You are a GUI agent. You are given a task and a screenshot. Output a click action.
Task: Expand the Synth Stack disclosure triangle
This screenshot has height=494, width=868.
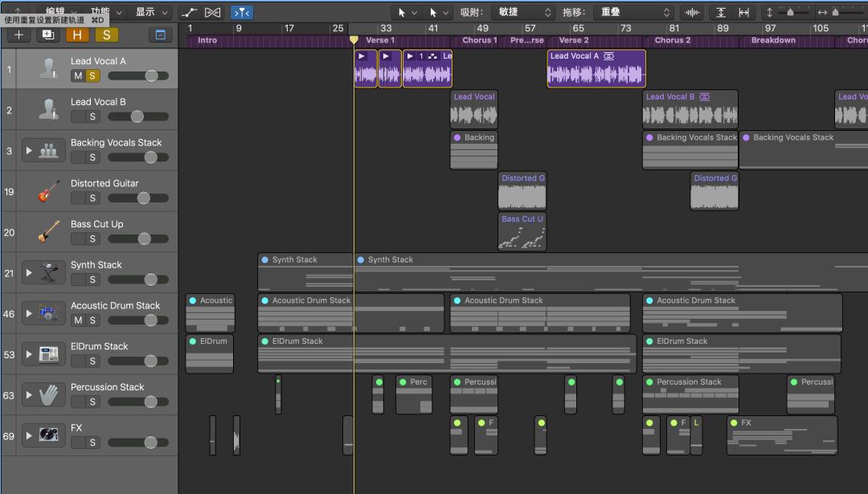tap(30, 272)
